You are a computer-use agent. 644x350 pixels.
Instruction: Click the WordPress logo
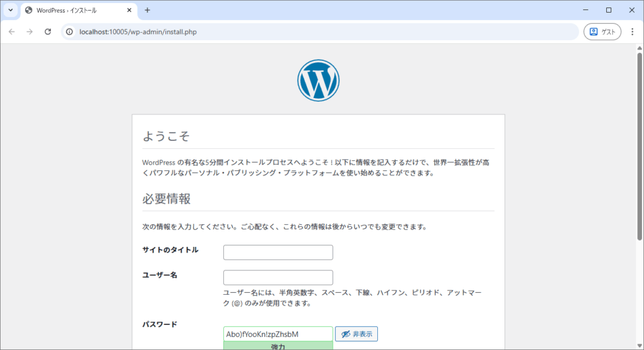click(318, 80)
